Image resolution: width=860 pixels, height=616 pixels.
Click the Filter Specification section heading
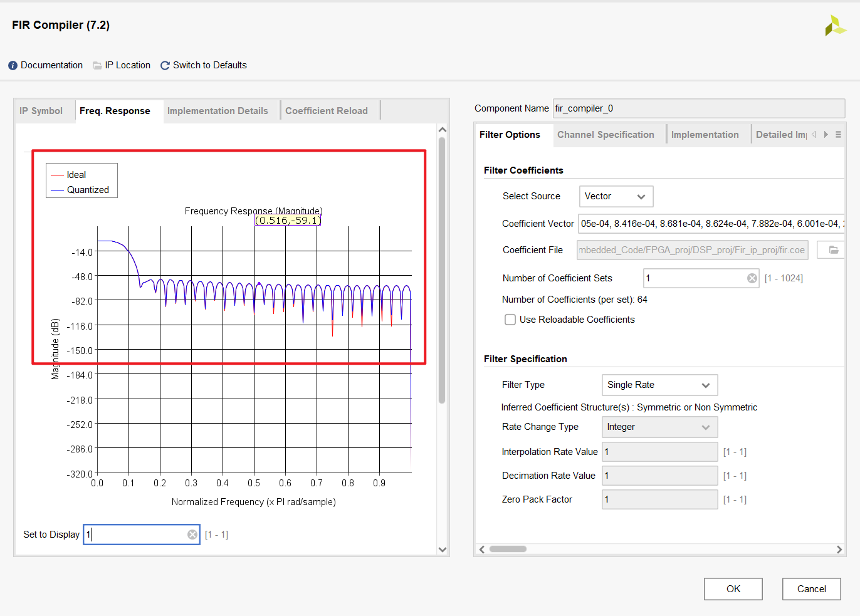(525, 359)
